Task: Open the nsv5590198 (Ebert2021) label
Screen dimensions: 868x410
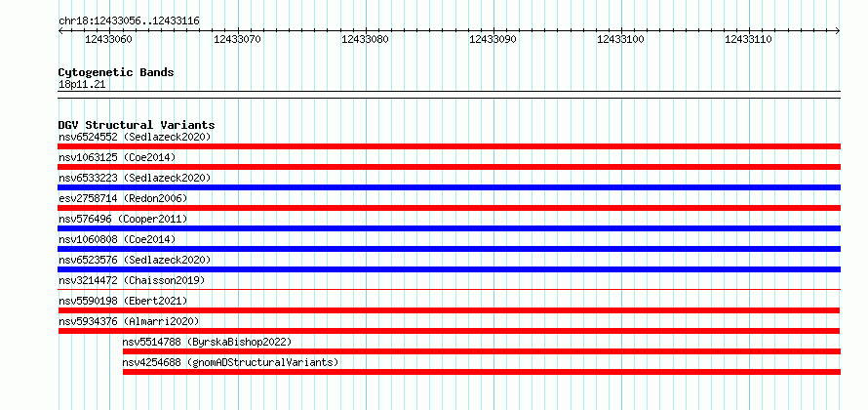Action: [x=123, y=301]
